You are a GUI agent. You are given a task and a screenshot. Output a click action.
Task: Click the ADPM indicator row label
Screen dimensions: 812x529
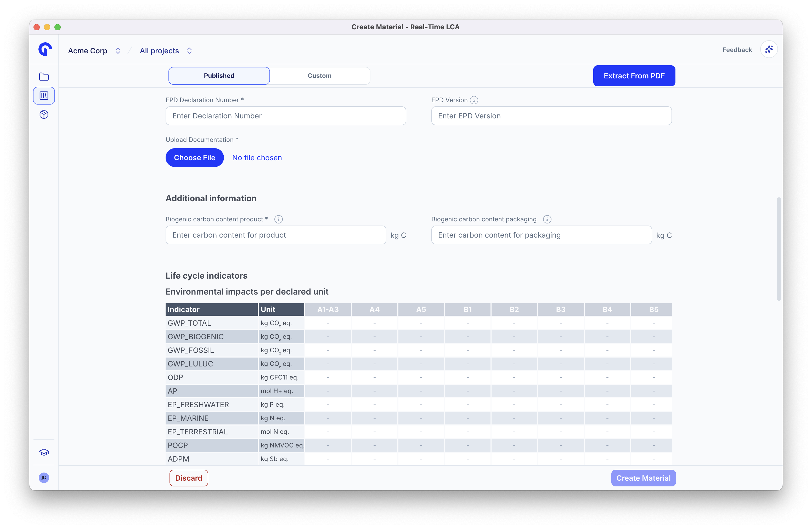(x=212, y=459)
